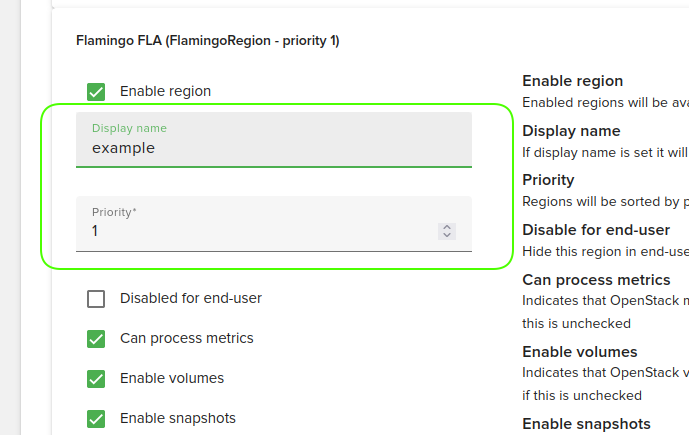Click the bold Enable region help title

[572, 81]
